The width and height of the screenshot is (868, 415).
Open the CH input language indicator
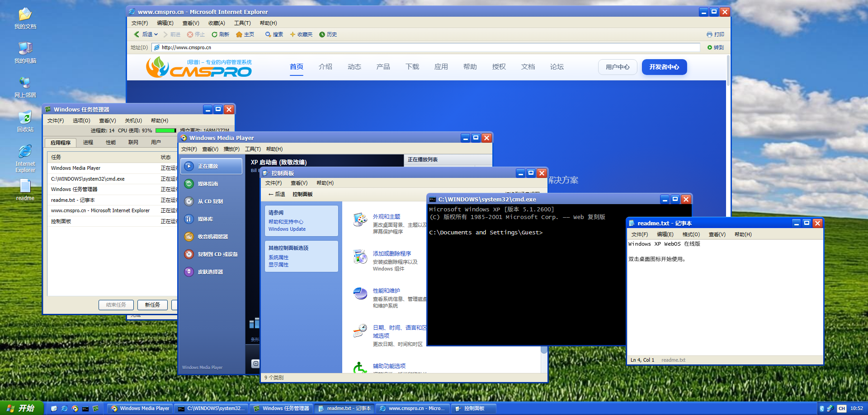841,408
